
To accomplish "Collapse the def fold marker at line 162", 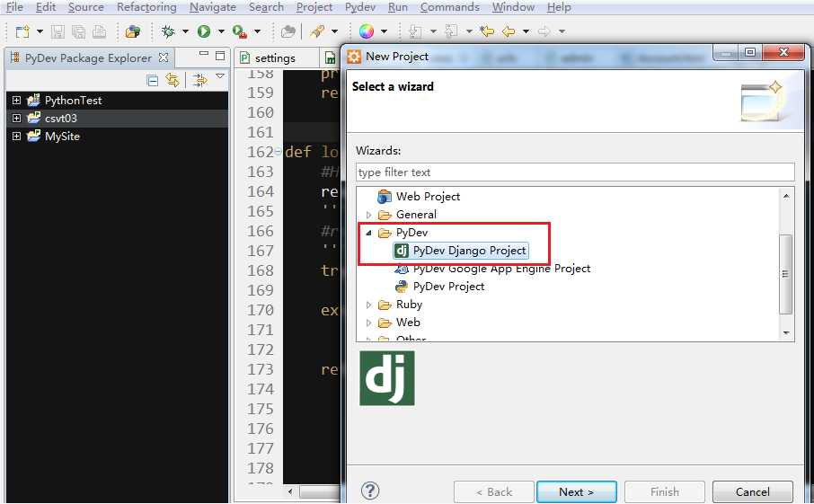I will pyautogui.click(x=279, y=152).
